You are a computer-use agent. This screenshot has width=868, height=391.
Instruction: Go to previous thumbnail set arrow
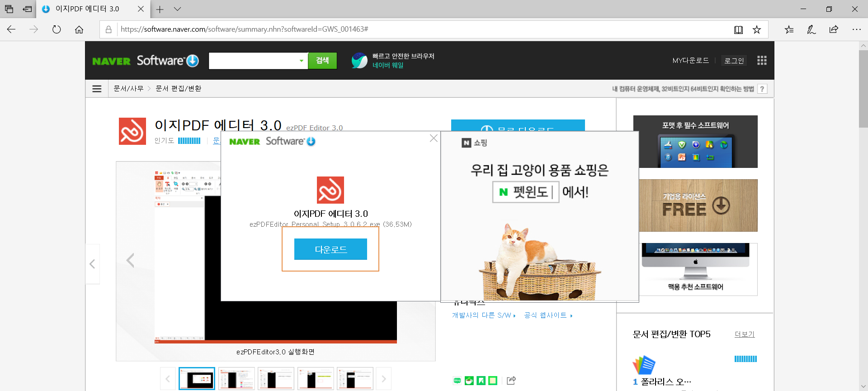click(x=168, y=379)
